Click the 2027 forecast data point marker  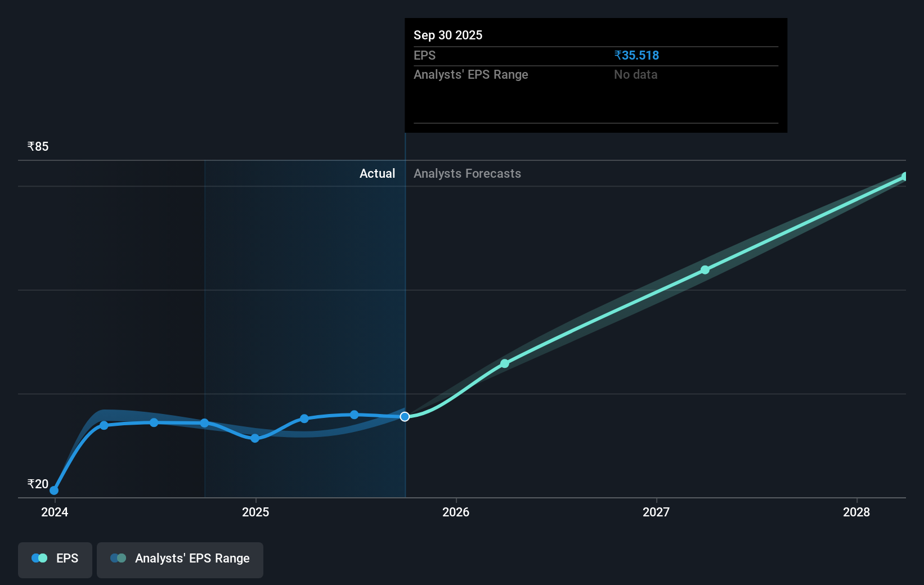tap(705, 270)
